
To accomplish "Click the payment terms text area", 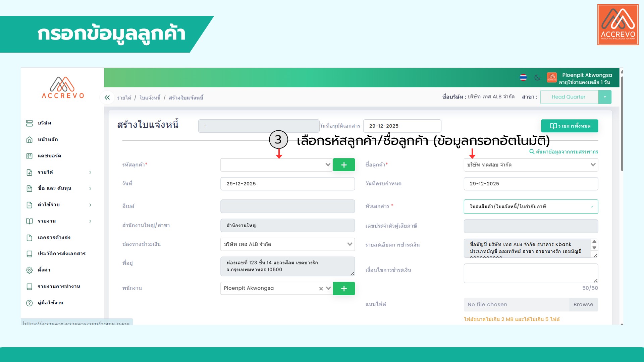I will pyautogui.click(x=530, y=273).
